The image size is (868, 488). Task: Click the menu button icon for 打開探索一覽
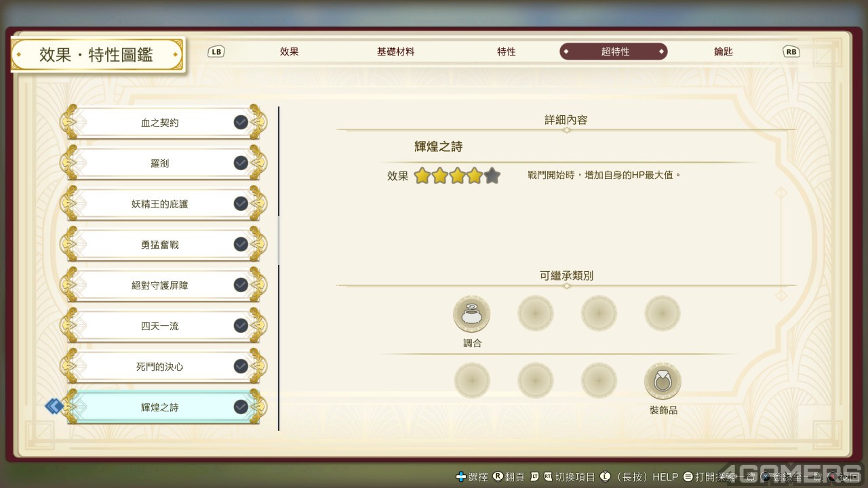[x=688, y=477]
